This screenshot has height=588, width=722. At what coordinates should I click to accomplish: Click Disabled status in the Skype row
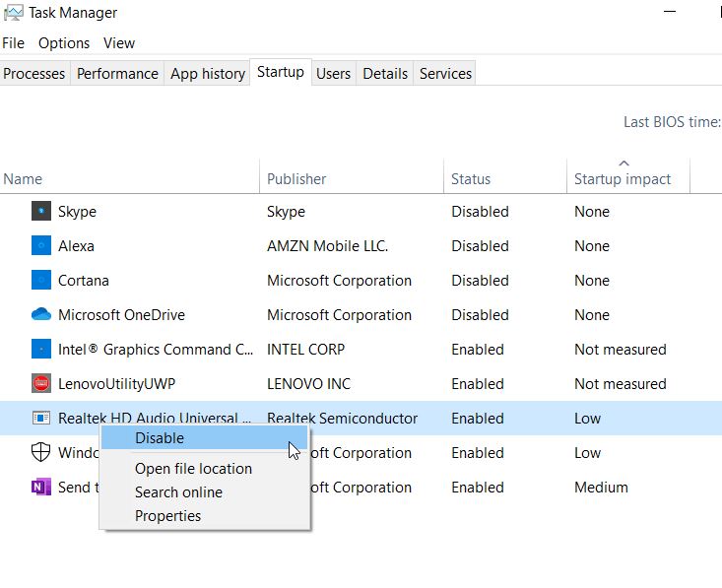coord(481,212)
